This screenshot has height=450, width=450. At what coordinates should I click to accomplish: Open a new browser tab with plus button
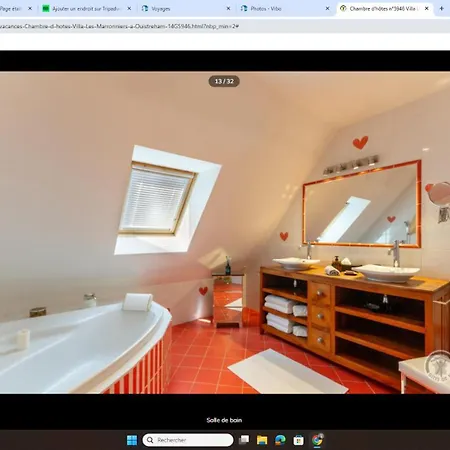click(442, 9)
